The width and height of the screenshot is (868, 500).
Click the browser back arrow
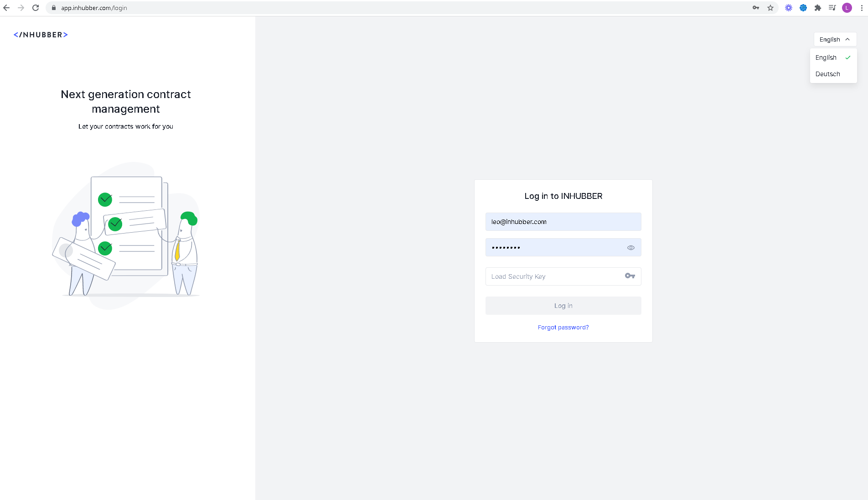click(6, 8)
